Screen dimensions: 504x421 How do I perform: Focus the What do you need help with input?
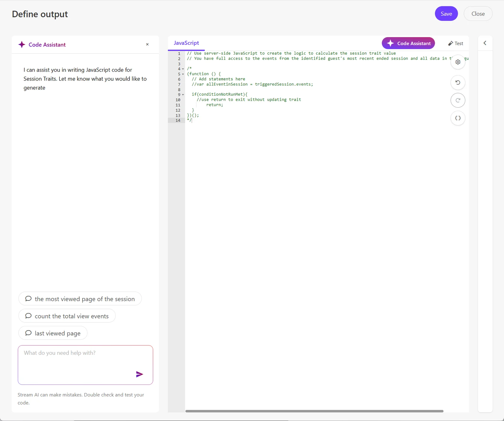pos(85,365)
